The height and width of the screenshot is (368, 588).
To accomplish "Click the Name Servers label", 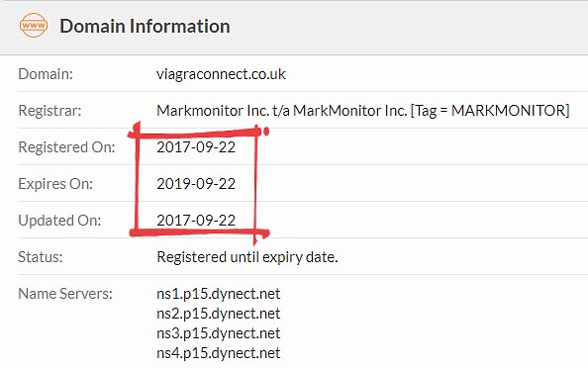I will 65,294.
